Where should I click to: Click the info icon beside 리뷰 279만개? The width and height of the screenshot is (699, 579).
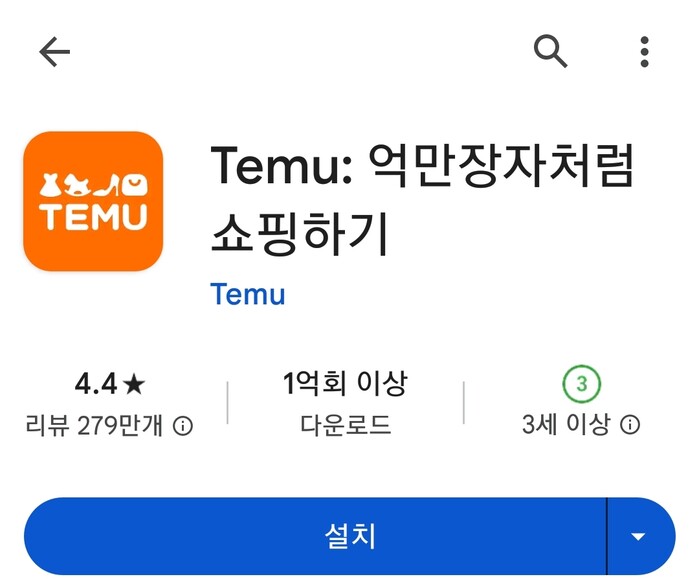pos(183,426)
